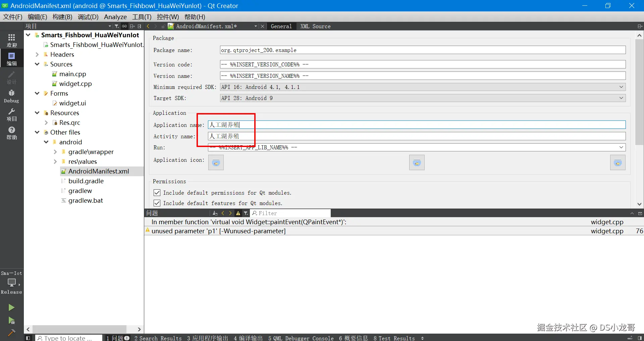
Task: Open the 工具(T) menu
Action: pos(142,17)
